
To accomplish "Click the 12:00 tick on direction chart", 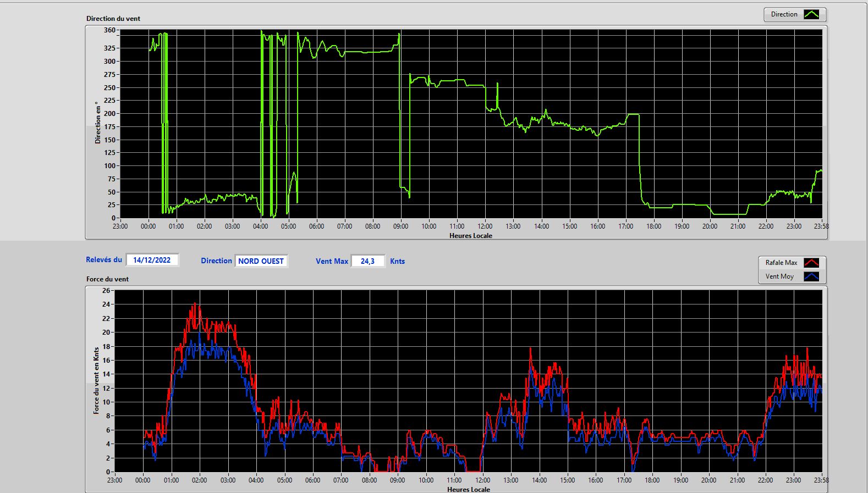I will pyautogui.click(x=485, y=226).
